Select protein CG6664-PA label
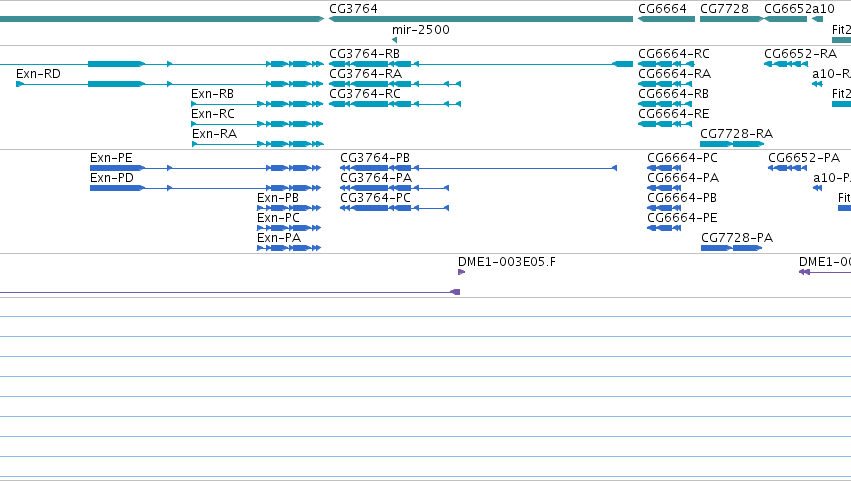 (x=683, y=178)
